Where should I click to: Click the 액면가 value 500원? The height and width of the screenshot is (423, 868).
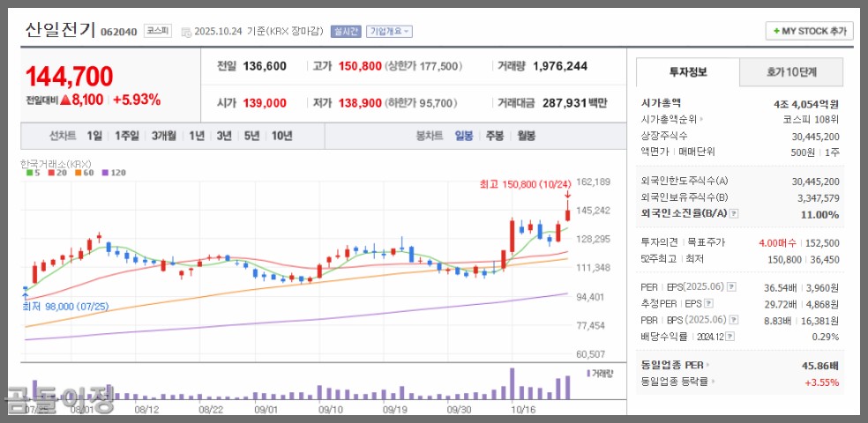coord(804,152)
